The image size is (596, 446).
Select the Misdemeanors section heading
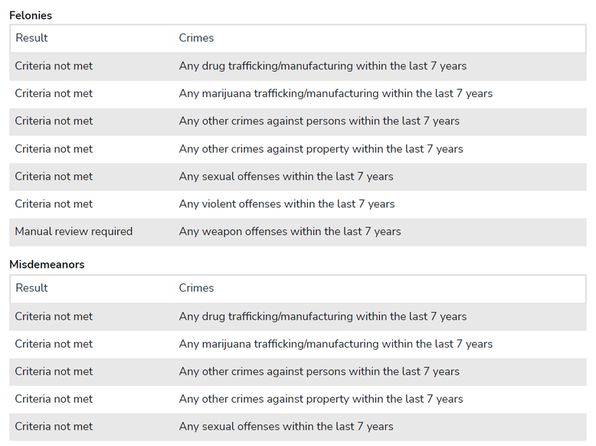click(47, 265)
